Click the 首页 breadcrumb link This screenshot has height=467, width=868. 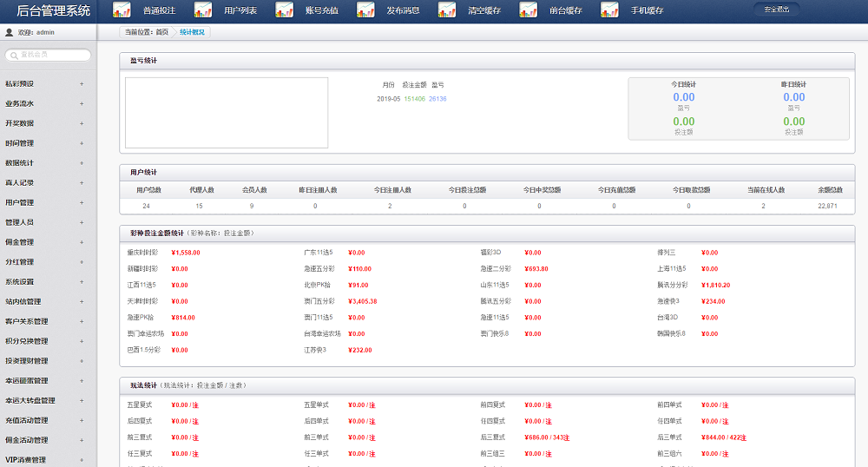coord(162,32)
